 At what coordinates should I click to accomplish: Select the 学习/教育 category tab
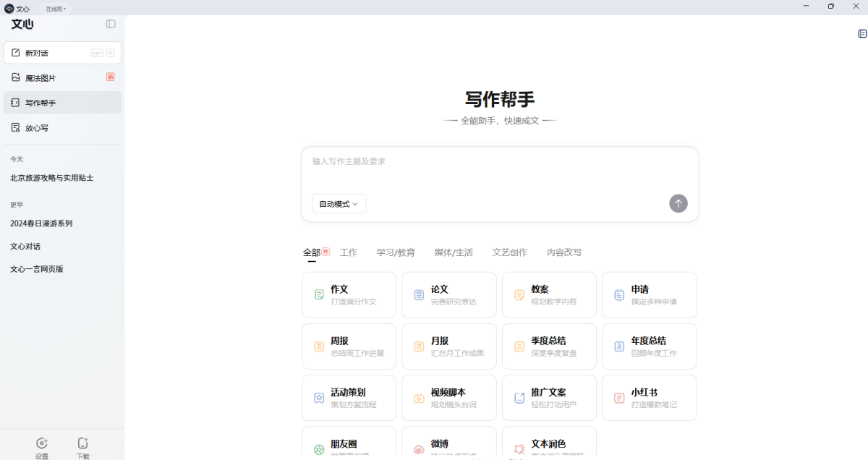pyautogui.click(x=396, y=252)
